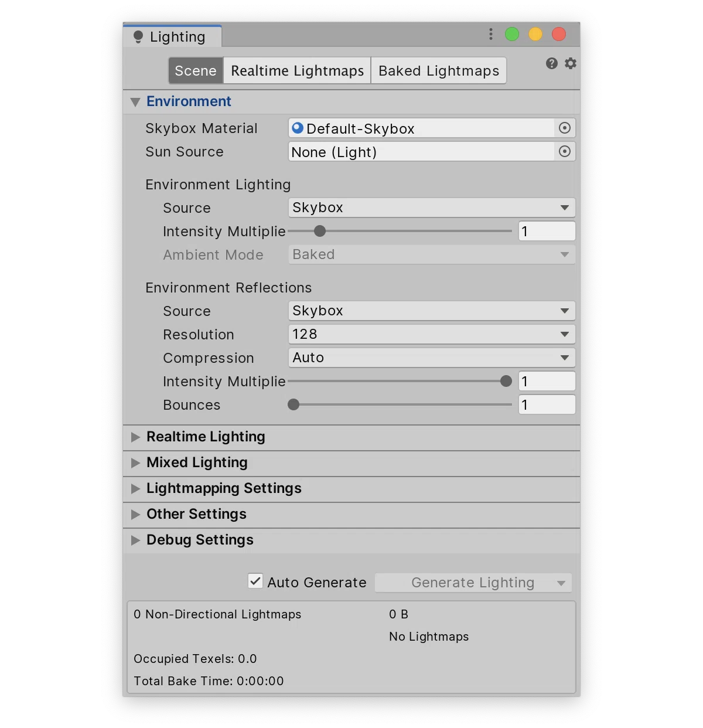Select the Lighting window tab

(x=172, y=36)
